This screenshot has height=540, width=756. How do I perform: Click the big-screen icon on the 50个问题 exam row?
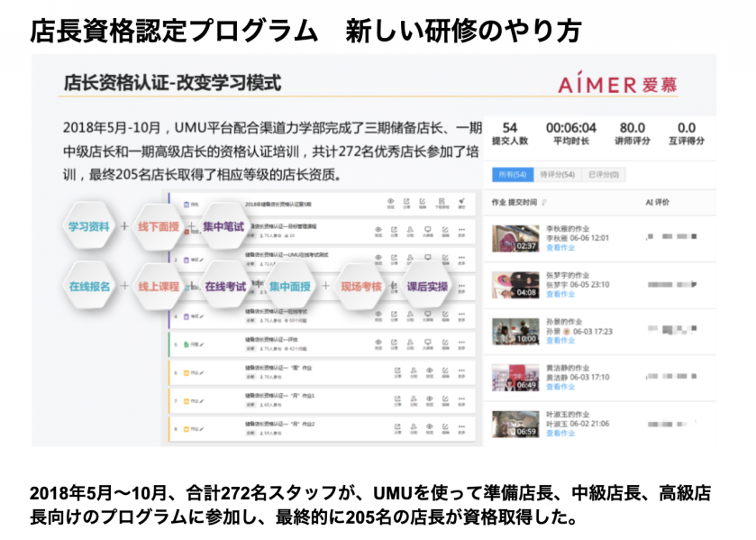tap(428, 314)
